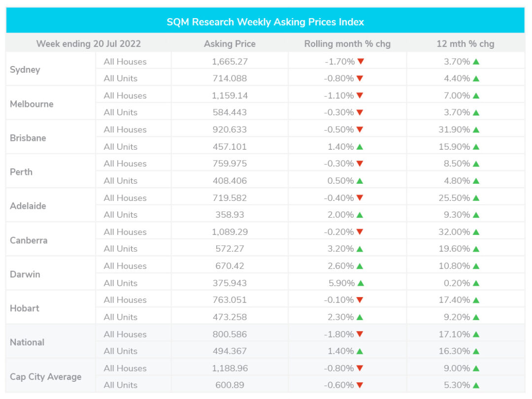Click Brisbane units asking price 457.101

pyautogui.click(x=230, y=147)
